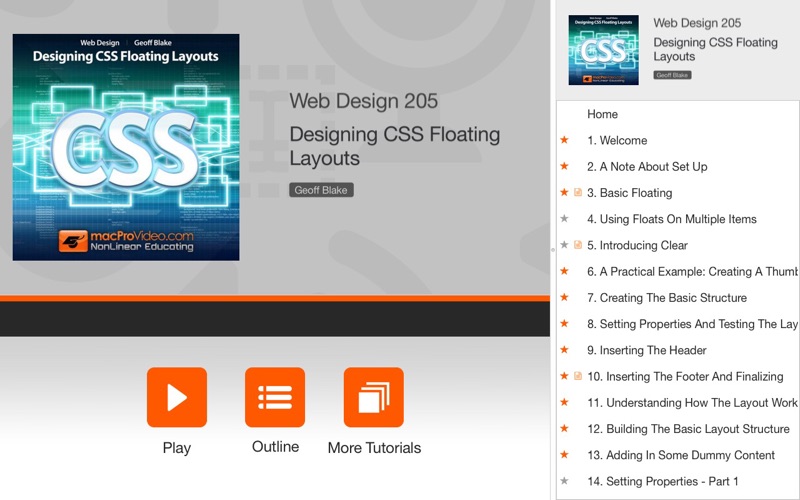The image size is (800, 500).
Task: Click the Play label under the play button
Action: tap(177, 448)
